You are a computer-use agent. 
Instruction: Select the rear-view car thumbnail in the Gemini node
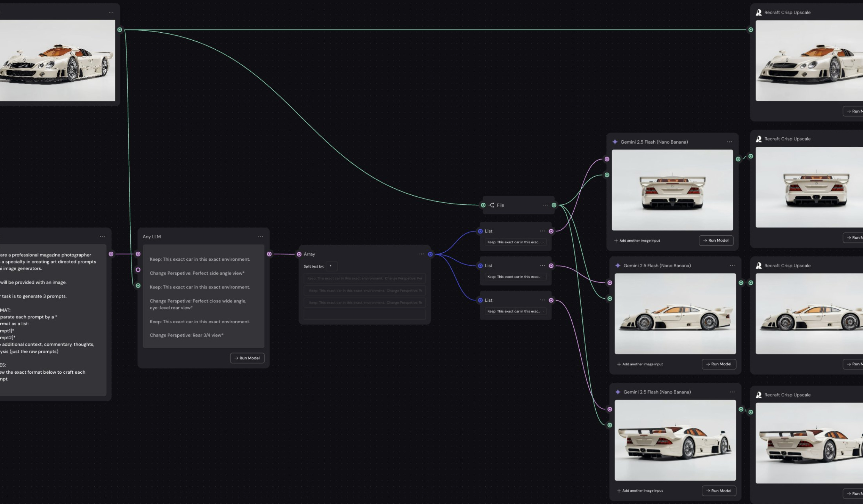[672, 190]
